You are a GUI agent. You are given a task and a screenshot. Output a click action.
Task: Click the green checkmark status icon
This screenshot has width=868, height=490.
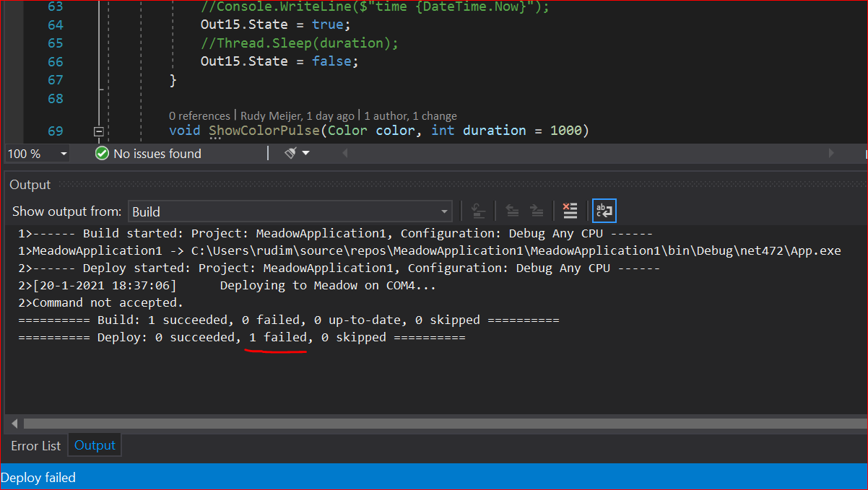(x=102, y=153)
